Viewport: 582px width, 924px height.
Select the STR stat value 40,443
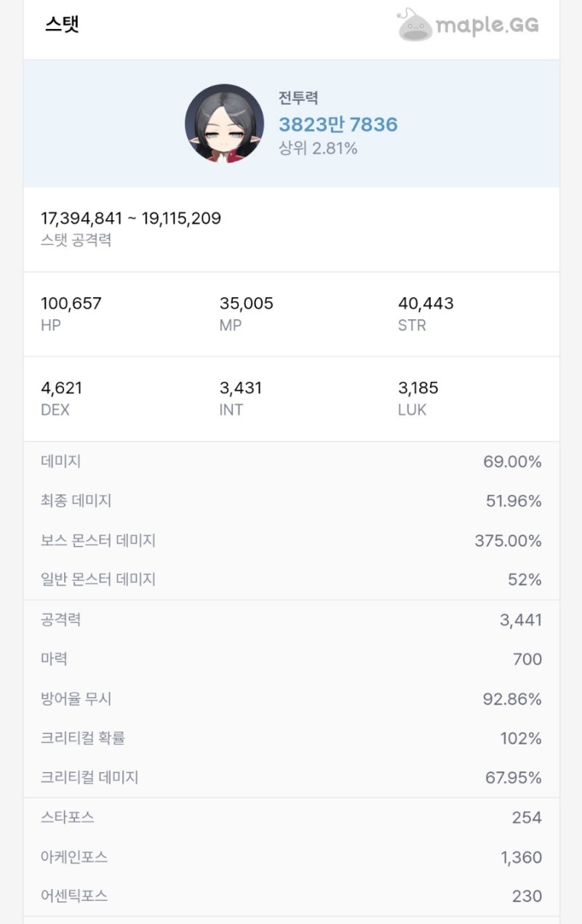[x=424, y=304]
